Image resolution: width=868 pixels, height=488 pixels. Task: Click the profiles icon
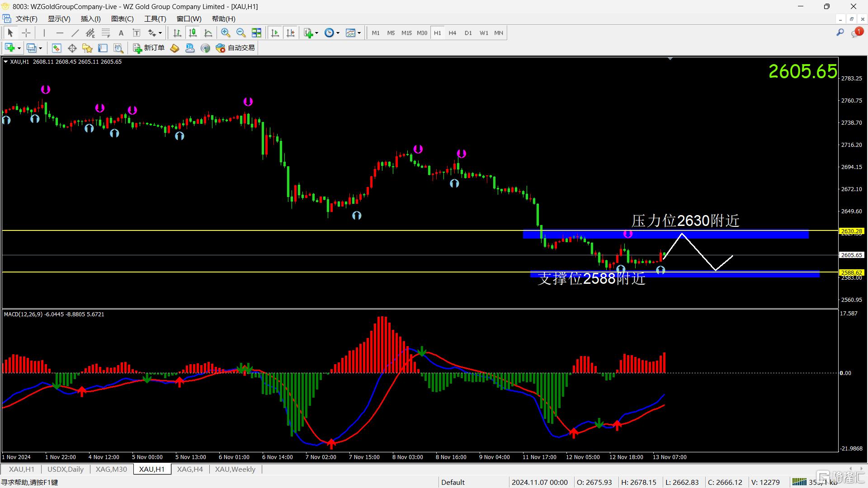[31, 48]
